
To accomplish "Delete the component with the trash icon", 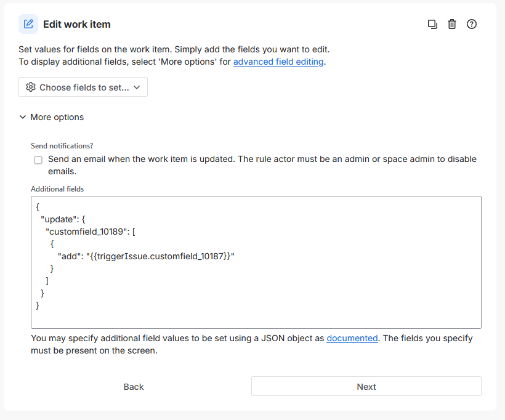I will [x=452, y=25].
